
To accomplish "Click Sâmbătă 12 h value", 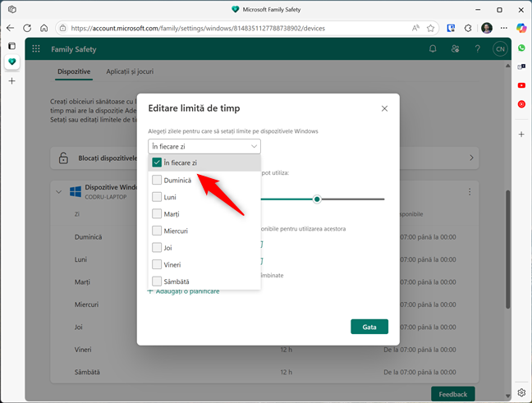I will pos(286,372).
